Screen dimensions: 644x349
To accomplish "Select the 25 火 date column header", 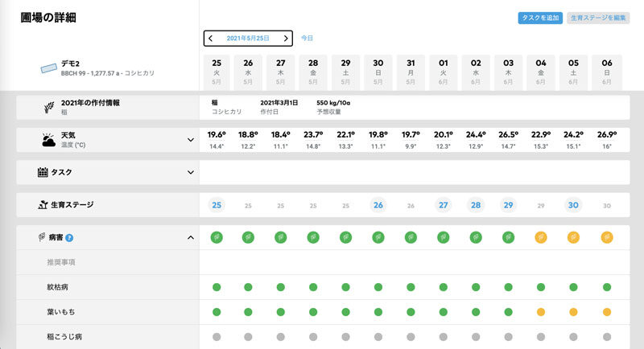I will coord(216,72).
